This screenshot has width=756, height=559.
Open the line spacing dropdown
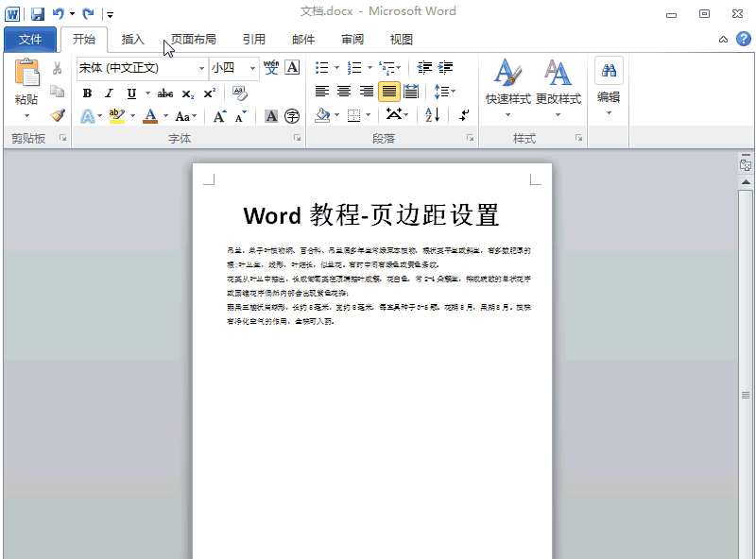click(x=444, y=92)
